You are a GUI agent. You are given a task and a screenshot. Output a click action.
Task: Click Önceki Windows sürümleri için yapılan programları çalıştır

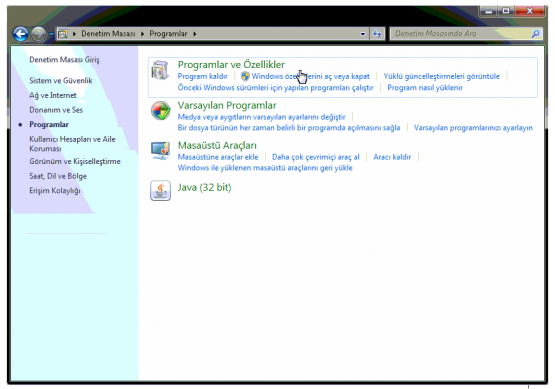(275, 87)
